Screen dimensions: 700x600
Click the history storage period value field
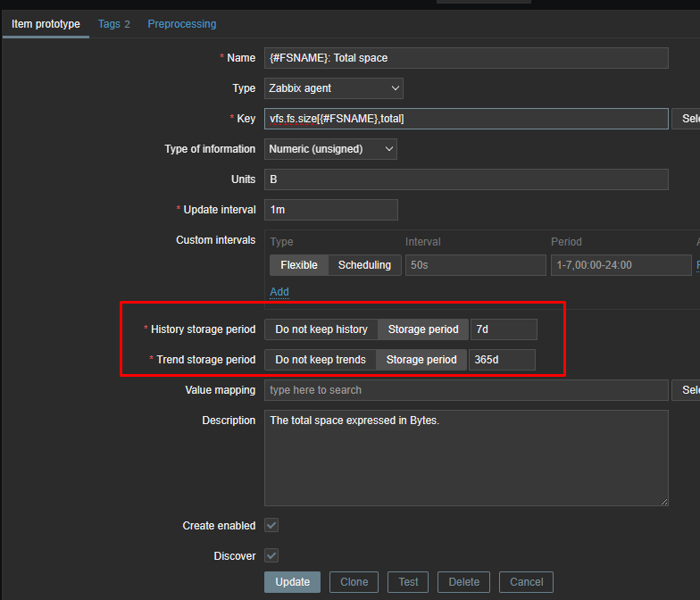(504, 329)
